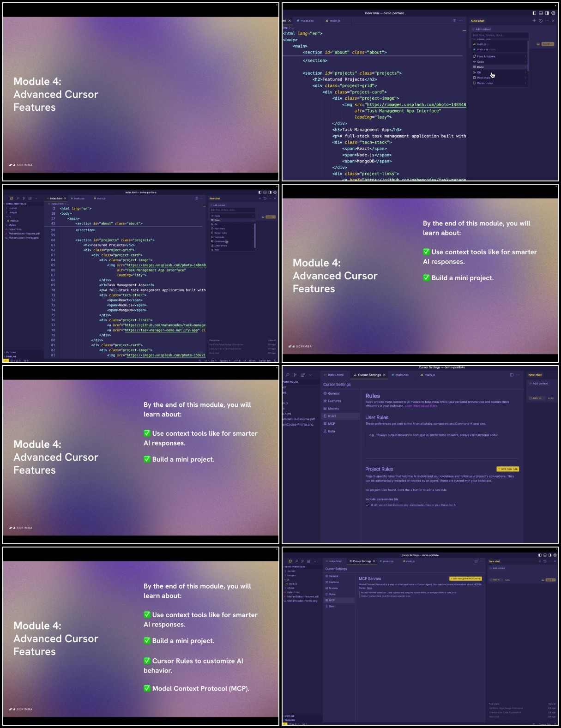The height and width of the screenshot is (728, 561).
Task: Close Cursor Settings tab in Rules settings window
Action: pyautogui.click(x=384, y=375)
